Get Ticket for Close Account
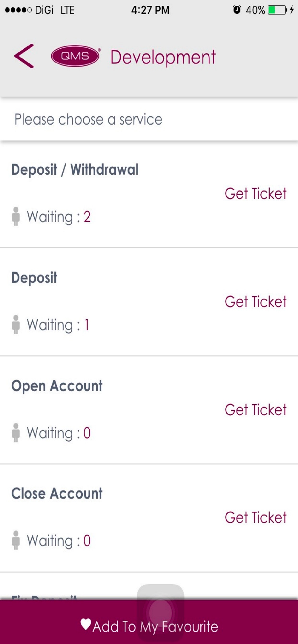This screenshot has height=644, width=298. (256, 517)
